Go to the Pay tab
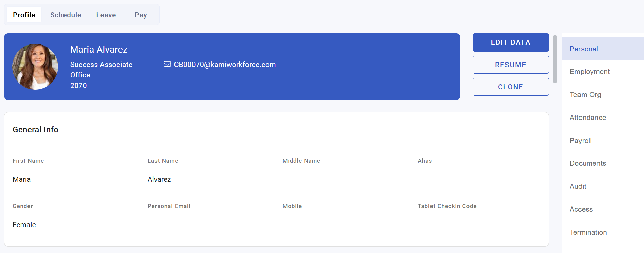Image resolution: width=644 pixels, height=253 pixels. [x=141, y=15]
